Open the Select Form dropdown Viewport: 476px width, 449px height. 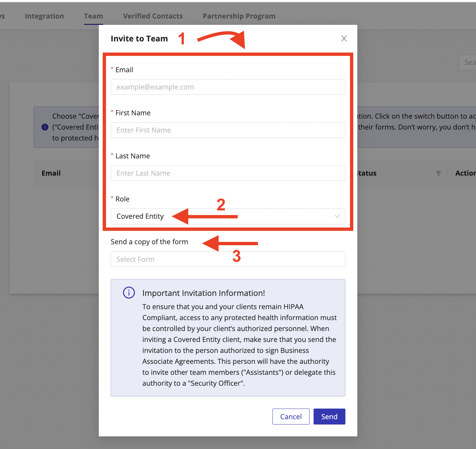point(228,259)
